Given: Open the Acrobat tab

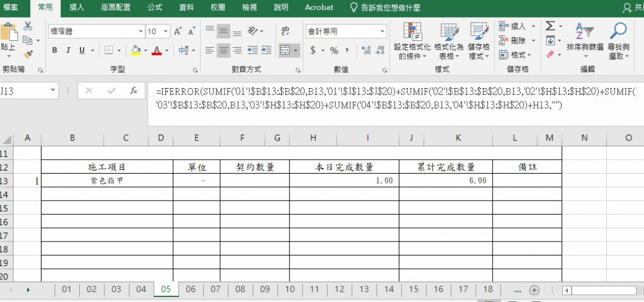Looking at the screenshot, I should pyautogui.click(x=319, y=8).
